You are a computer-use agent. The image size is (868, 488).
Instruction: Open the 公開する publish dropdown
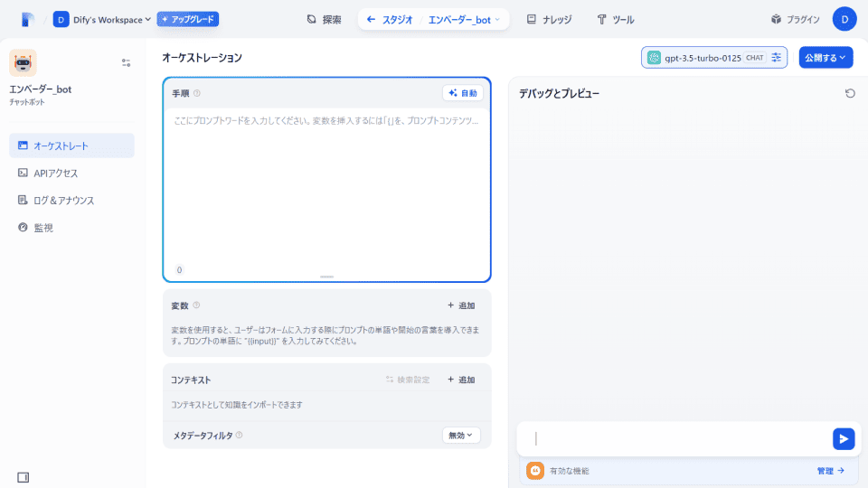(826, 58)
